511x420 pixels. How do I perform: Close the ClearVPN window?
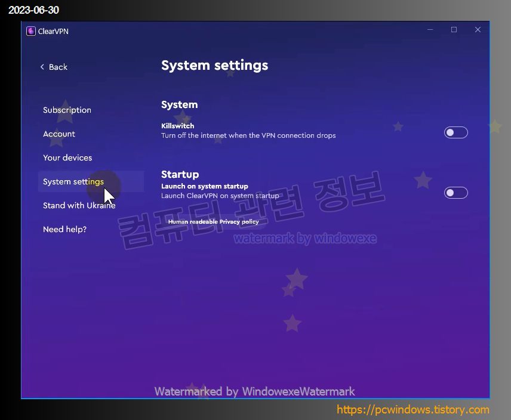[x=478, y=30]
